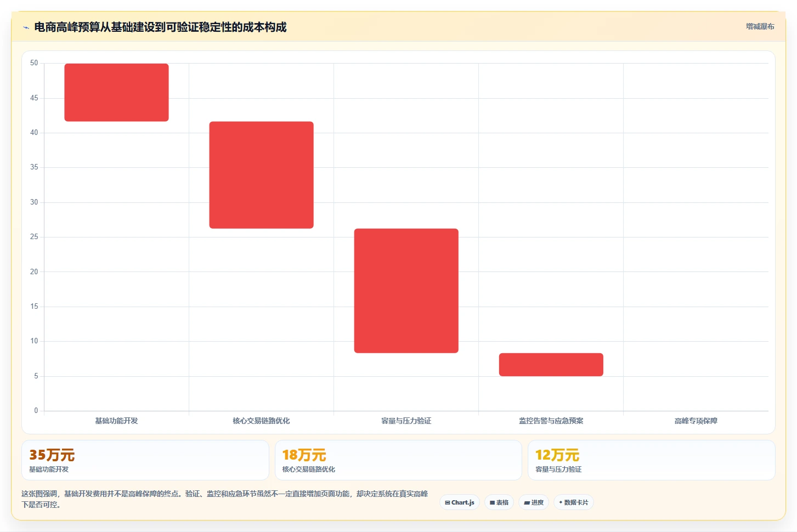Click the description paragraph starting 这张图强调
The height and width of the screenshot is (532, 797).
tap(224, 499)
